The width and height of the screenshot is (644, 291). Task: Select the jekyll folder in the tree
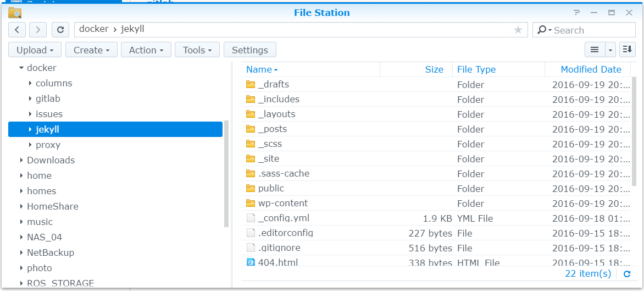tap(115, 129)
